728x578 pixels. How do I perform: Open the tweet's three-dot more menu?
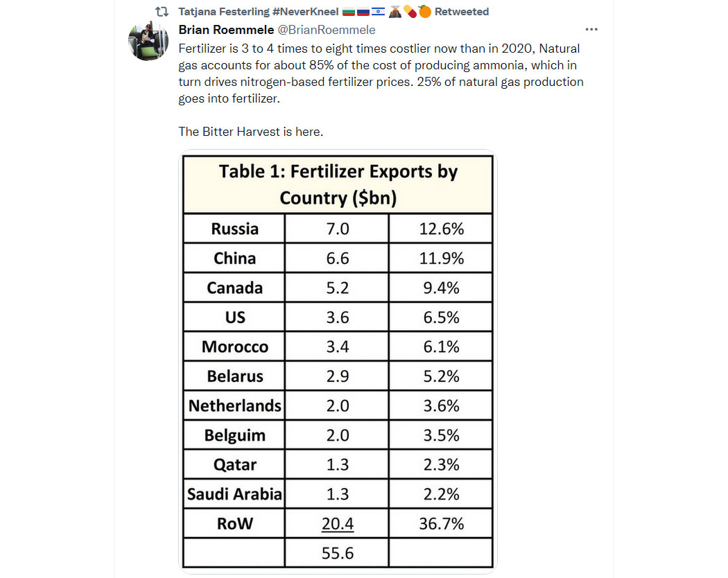tap(591, 29)
